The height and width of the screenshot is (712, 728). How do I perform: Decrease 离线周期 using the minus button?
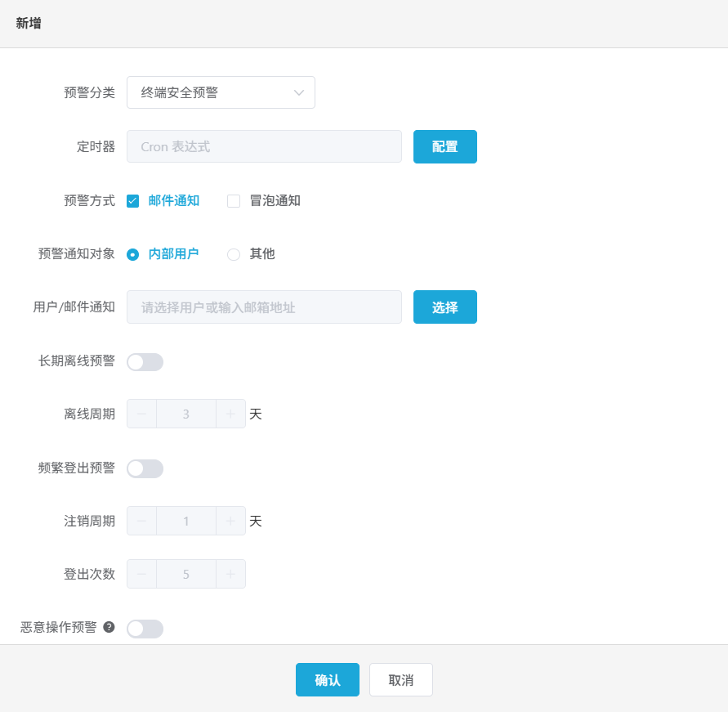(141, 414)
